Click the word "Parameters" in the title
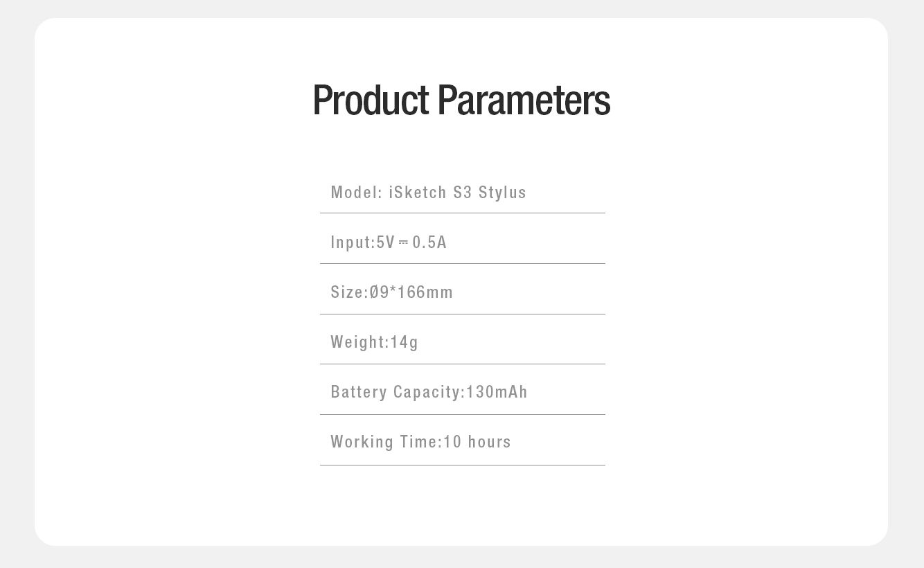The width and height of the screenshot is (924, 568). pyautogui.click(x=524, y=100)
